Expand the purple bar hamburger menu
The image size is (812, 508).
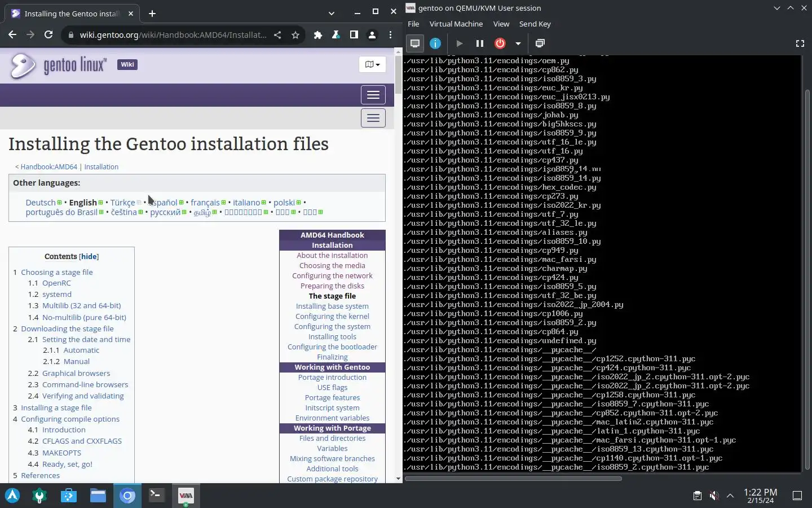click(373, 95)
